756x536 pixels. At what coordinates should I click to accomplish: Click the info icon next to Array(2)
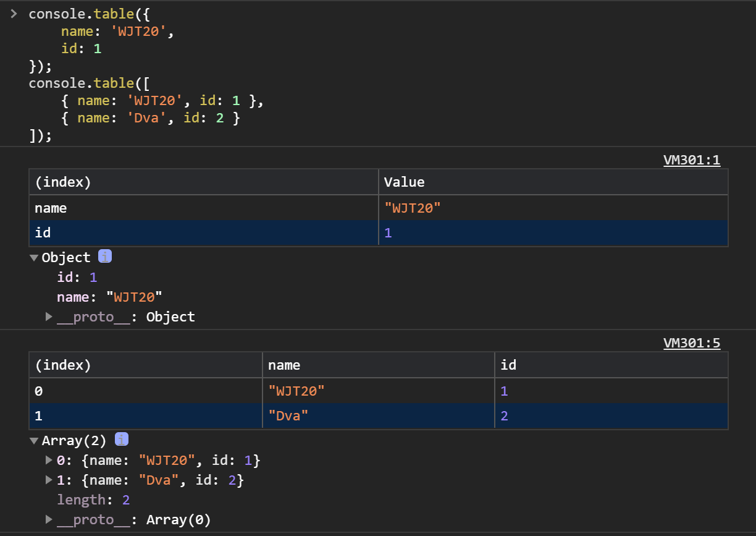click(122, 440)
